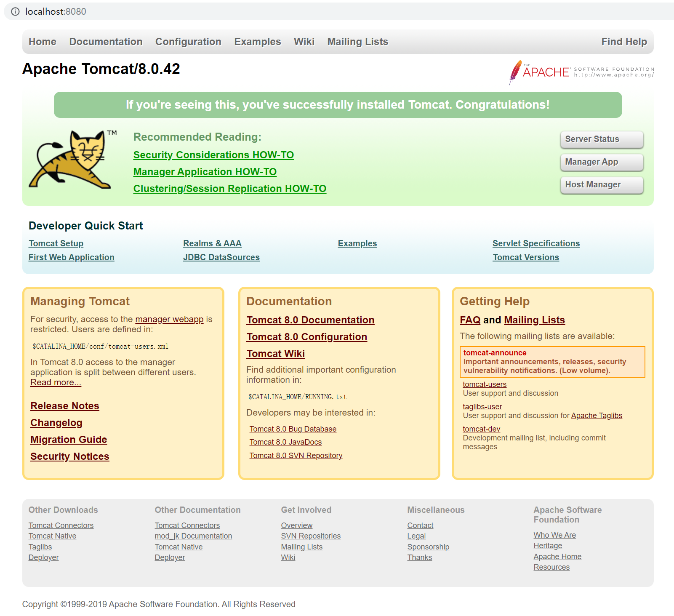The width and height of the screenshot is (674, 616).
Task: Open Configuration in the top navigation
Action: click(x=188, y=42)
